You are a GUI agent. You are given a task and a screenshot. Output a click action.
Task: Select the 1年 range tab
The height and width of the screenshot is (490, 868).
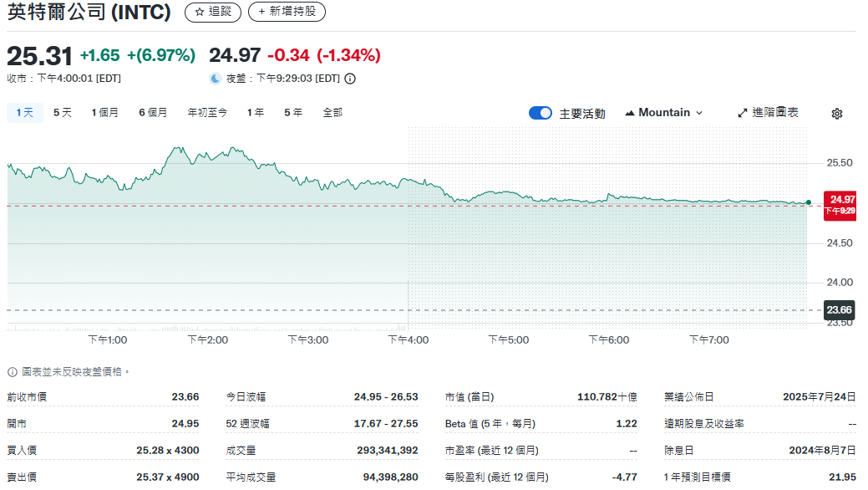point(255,113)
